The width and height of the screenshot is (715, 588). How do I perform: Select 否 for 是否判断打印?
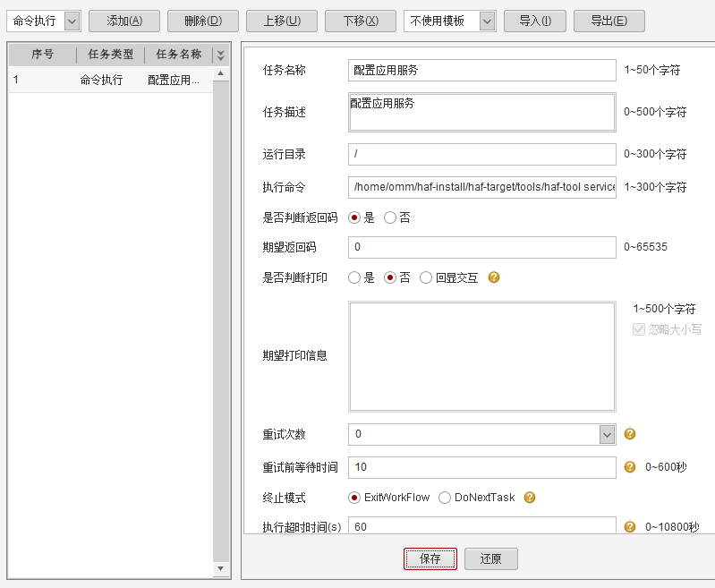pyautogui.click(x=390, y=277)
